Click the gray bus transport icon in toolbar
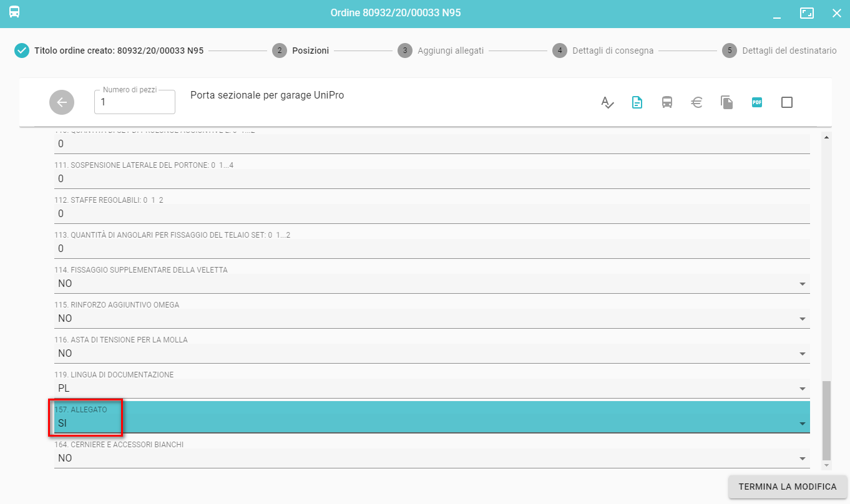The height and width of the screenshot is (504, 850). pyautogui.click(x=667, y=102)
